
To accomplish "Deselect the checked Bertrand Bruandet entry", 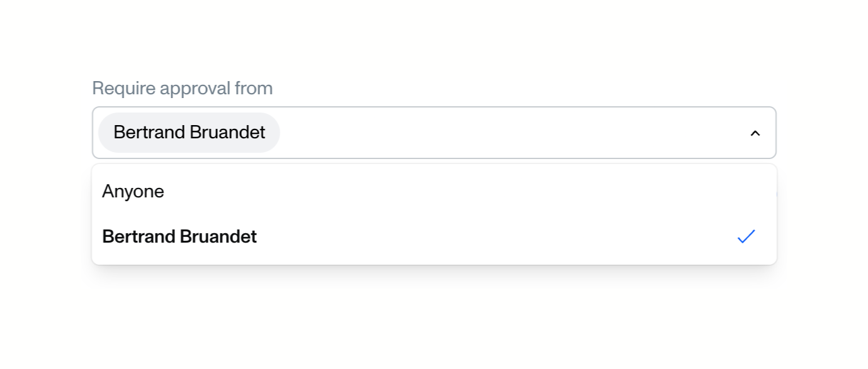I will tap(179, 237).
